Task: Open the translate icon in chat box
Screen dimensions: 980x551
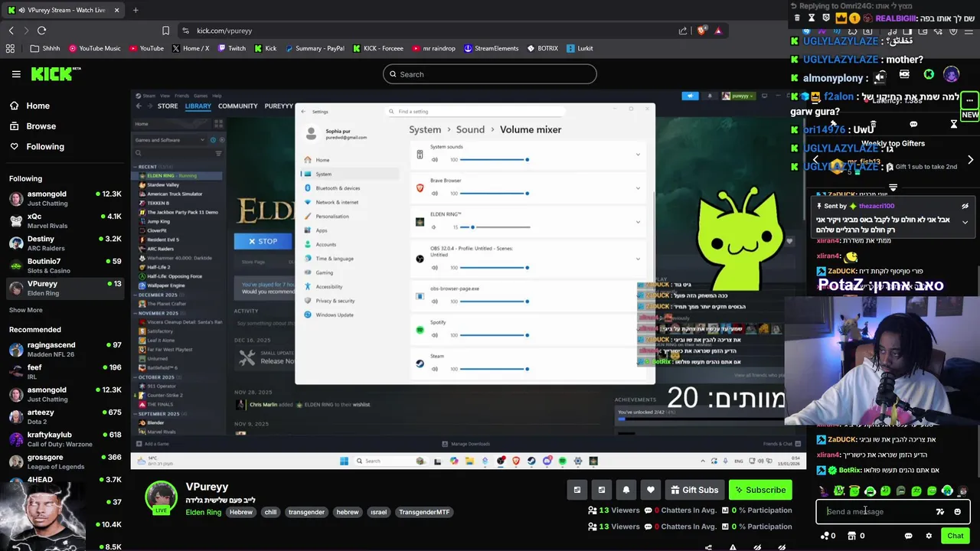Action: pos(940,512)
